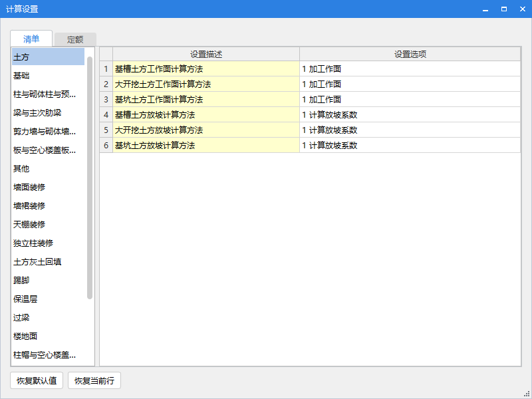Select 基坑土方放坡计算方法 description cell

tap(206, 145)
